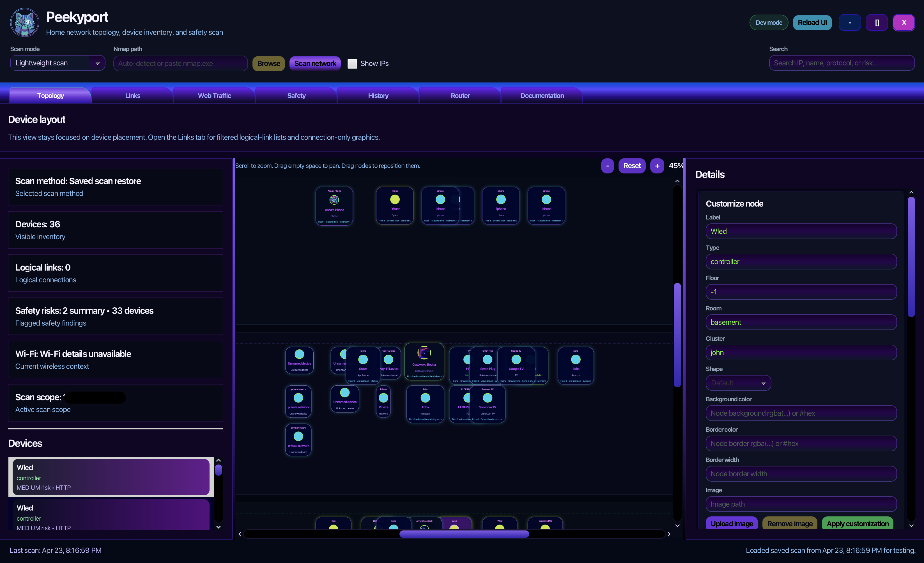Reset the topology zoom
The height and width of the screenshot is (563, 924).
point(632,166)
